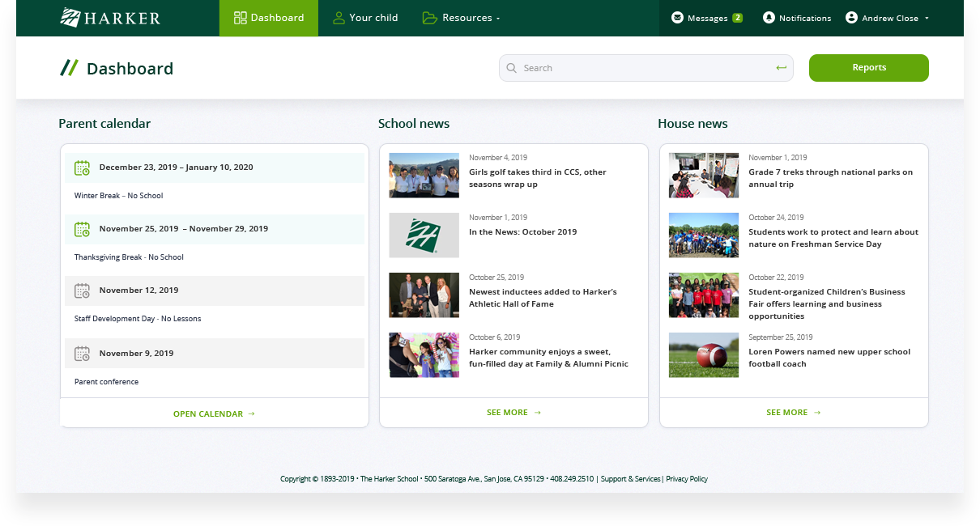980x526 pixels.
Task: Open the Dashboard tab
Action: [269, 18]
